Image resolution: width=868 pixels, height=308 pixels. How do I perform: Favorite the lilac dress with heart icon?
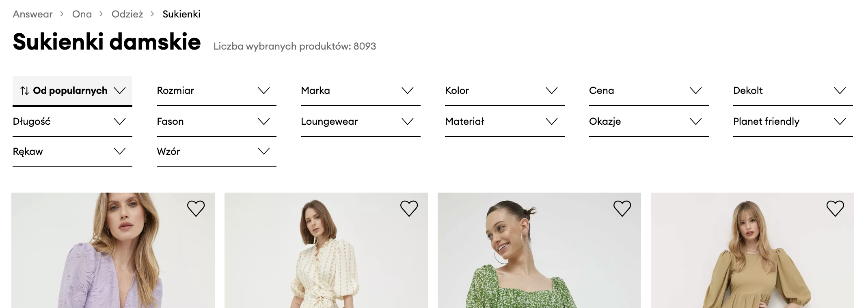tap(196, 208)
